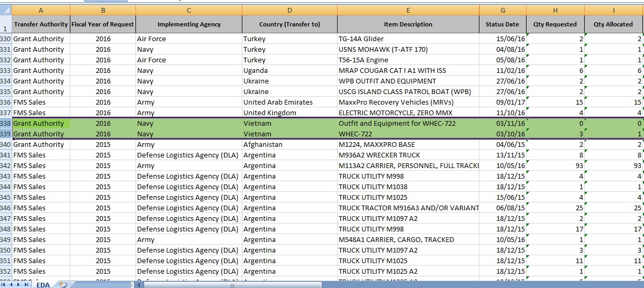The image size is (644, 288).
Task: Click the WHEC-722 item cell in row 339
Action: 408,134
